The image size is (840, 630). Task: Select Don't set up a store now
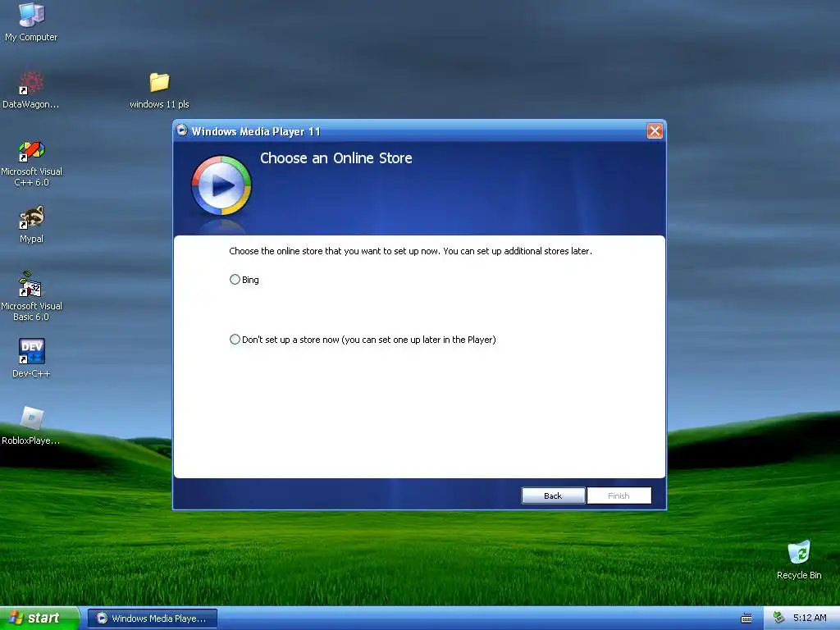pyautogui.click(x=235, y=339)
